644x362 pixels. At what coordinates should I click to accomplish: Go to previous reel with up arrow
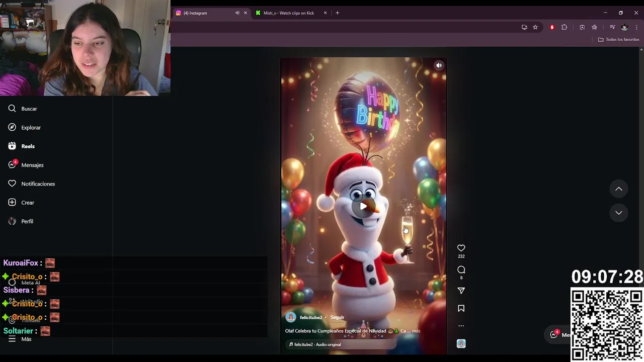pos(619,189)
